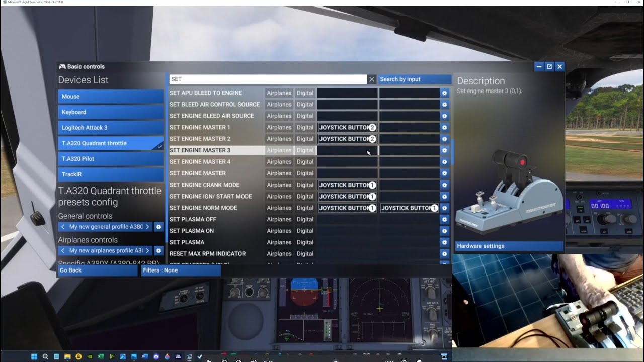Select Mouse in Devices List

[111, 97]
